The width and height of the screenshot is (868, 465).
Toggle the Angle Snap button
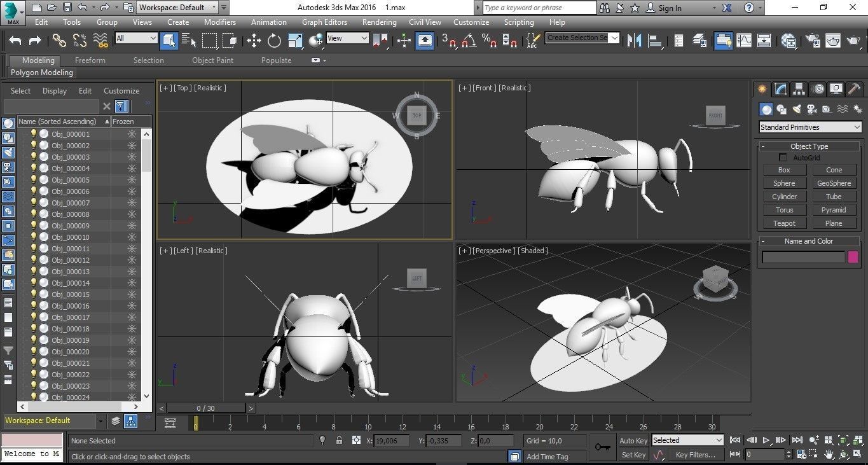coord(469,41)
